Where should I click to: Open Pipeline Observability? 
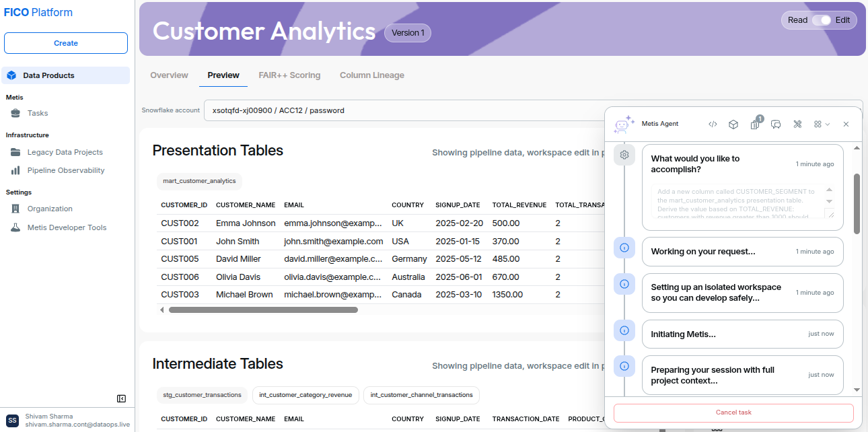65,170
